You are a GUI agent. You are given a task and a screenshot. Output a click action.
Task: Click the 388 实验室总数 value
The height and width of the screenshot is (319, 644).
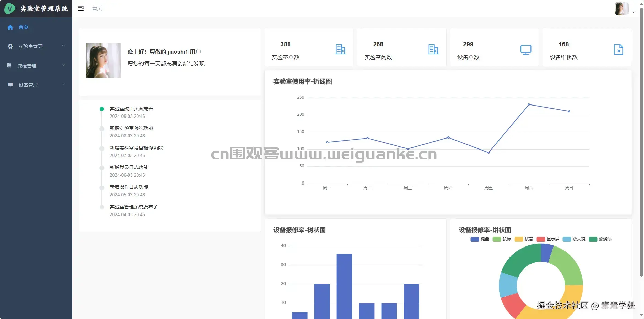(x=286, y=44)
